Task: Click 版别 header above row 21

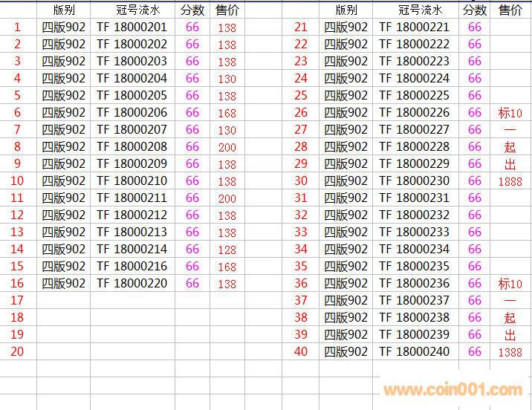Action: click(346, 10)
